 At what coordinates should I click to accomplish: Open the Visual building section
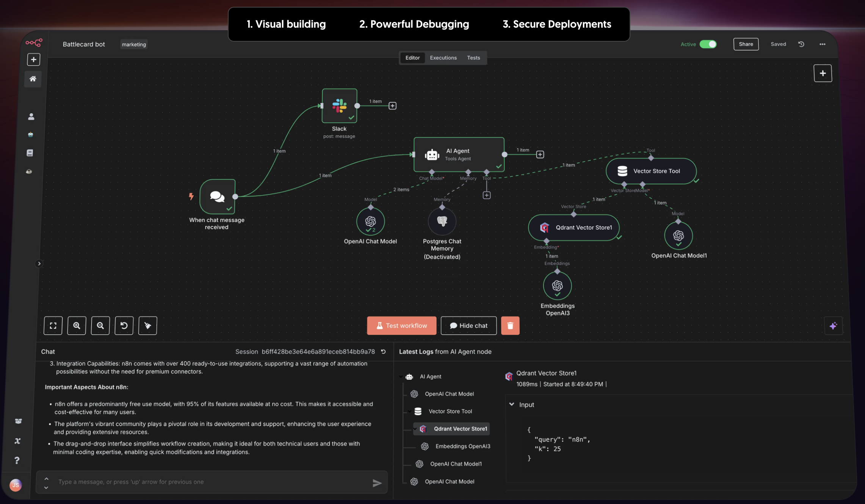pyautogui.click(x=286, y=24)
